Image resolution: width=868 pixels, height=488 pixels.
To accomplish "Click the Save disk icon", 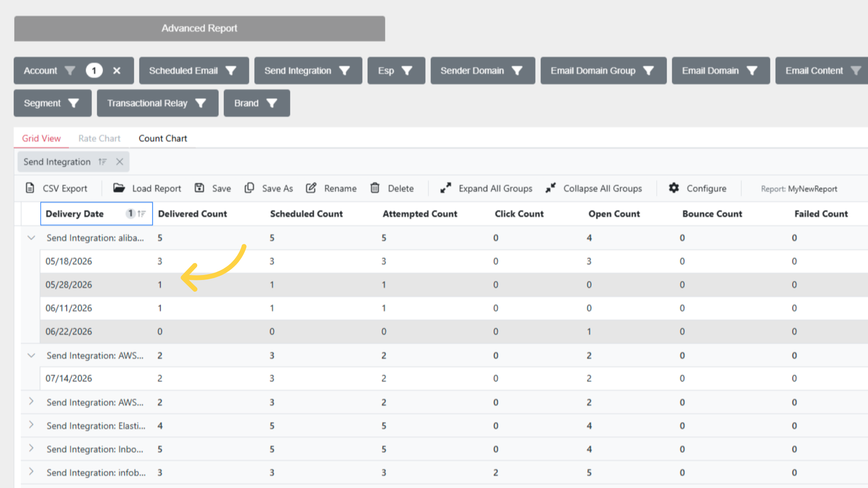I will tap(199, 188).
